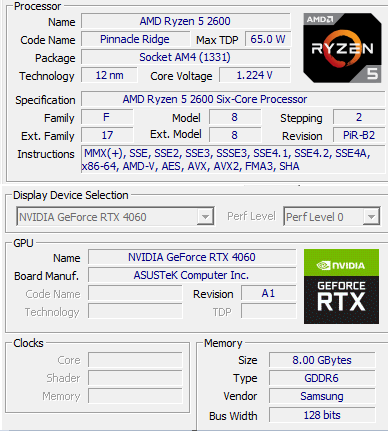Image resolution: width=388 pixels, height=431 pixels.
Task: Open the Display Device Selection dropdown
Action: click(205, 217)
